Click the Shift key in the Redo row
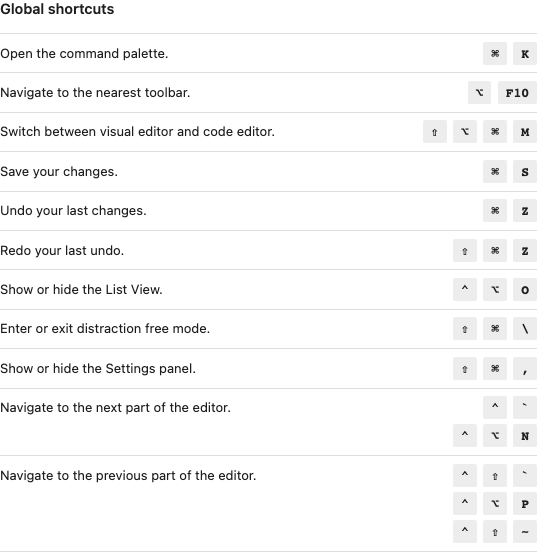The height and width of the screenshot is (552, 538). click(465, 251)
